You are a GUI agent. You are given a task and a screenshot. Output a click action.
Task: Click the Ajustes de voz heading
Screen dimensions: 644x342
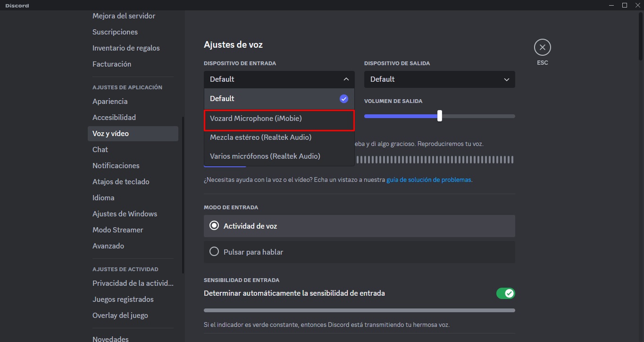coord(233,45)
